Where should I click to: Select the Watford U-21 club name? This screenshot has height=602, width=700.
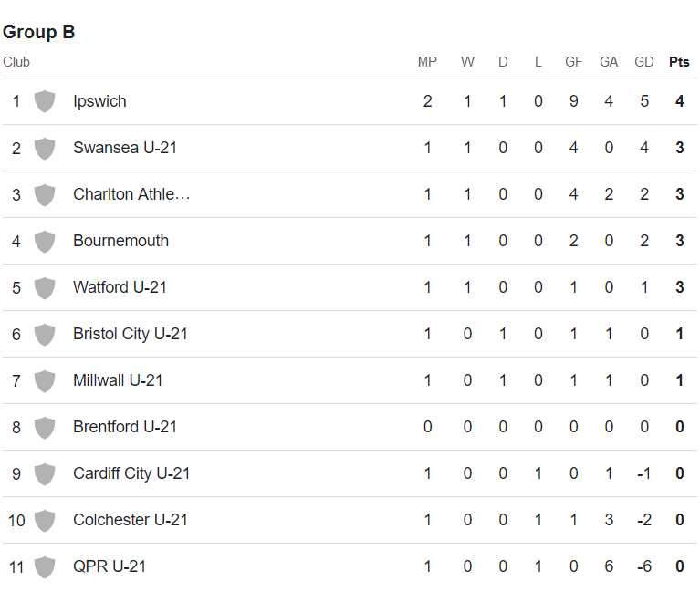(x=120, y=287)
